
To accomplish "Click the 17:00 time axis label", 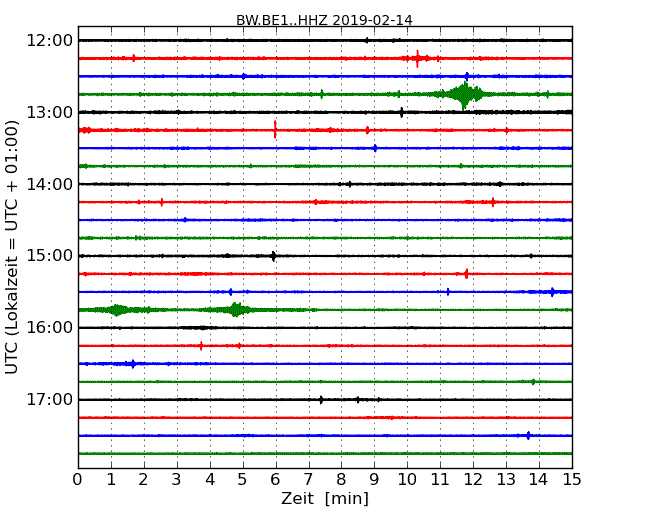I will point(50,399).
